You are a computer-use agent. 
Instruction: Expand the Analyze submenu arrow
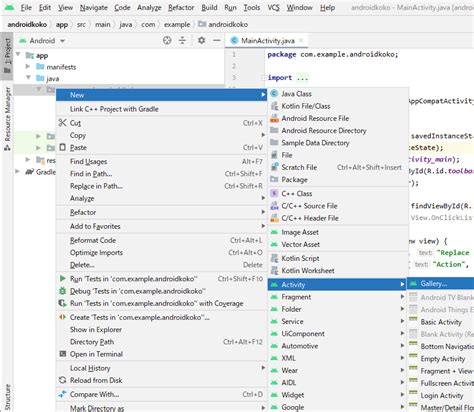click(263, 198)
